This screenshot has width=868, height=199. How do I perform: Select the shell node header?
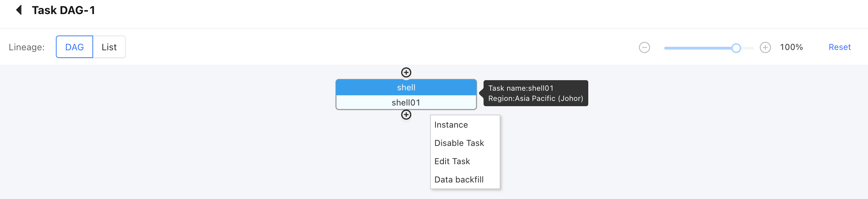click(406, 87)
